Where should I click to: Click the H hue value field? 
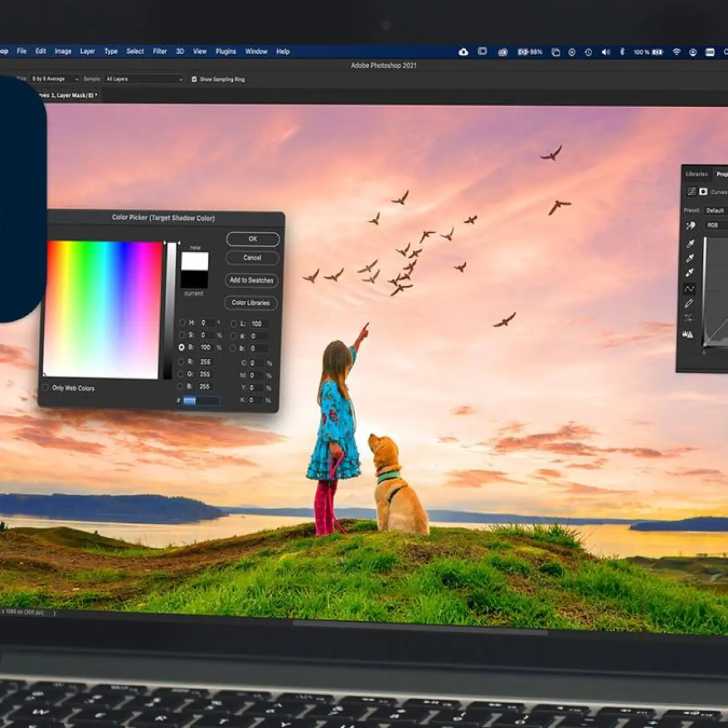click(206, 323)
